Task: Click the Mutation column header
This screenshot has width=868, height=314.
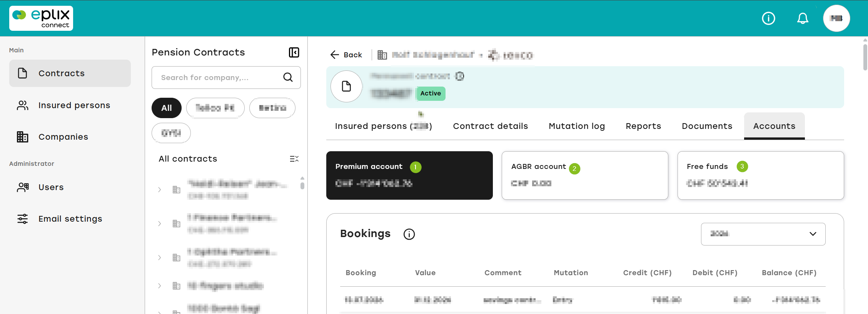Action: (x=571, y=272)
